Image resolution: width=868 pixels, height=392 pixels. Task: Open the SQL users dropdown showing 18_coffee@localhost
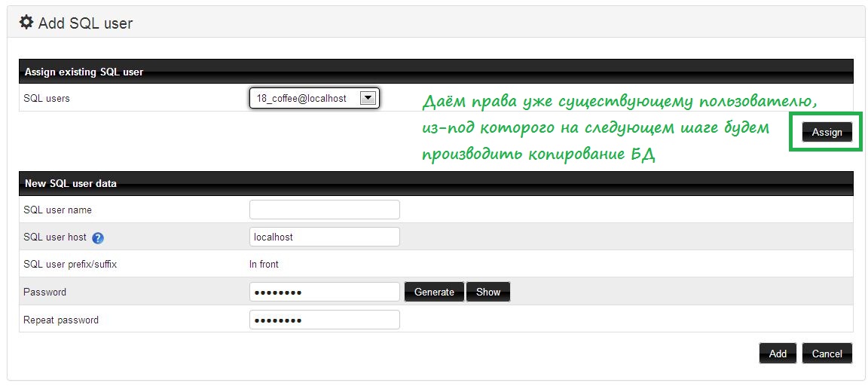pos(314,98)
